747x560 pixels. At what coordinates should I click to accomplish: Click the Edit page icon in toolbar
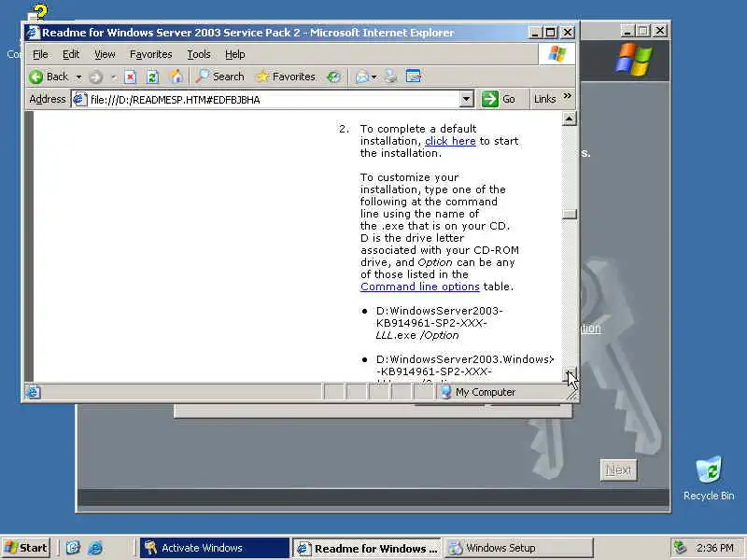coord(414,77)
